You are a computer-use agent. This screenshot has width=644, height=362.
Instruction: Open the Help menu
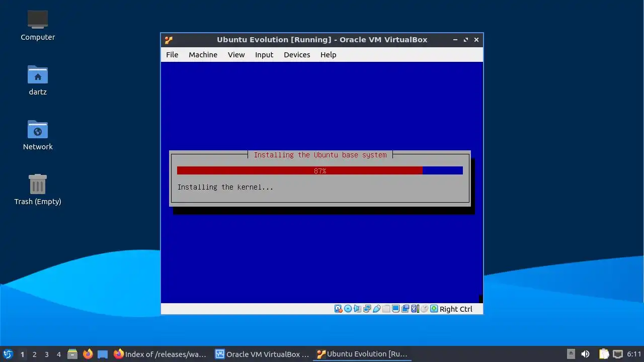pyautogui.click(x=328, y=55)
